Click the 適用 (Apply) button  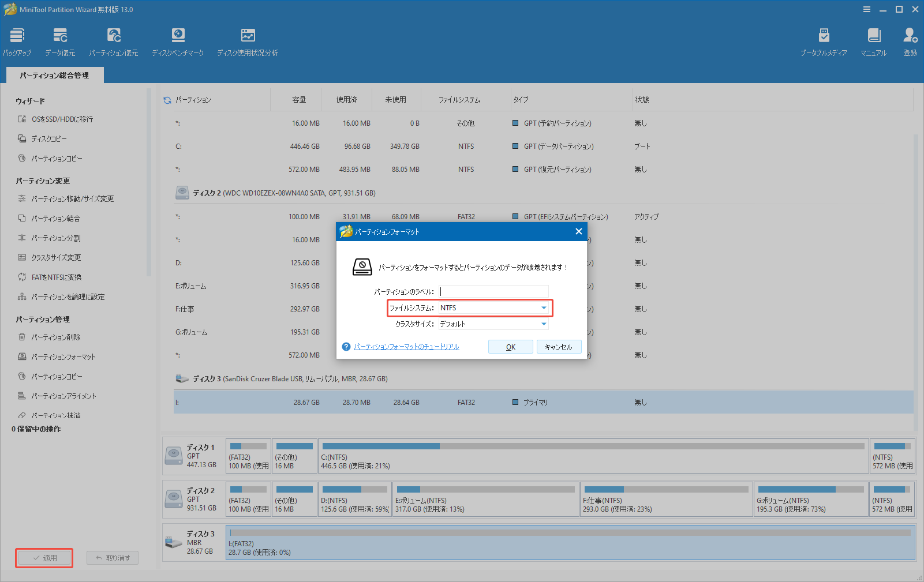[x=44, y=557]
